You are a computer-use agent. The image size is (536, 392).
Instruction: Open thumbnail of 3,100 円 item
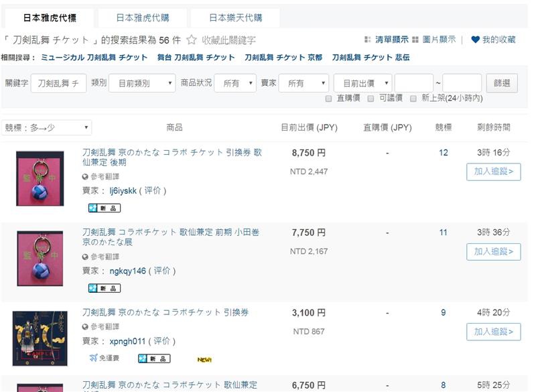(x=40, y=338)
